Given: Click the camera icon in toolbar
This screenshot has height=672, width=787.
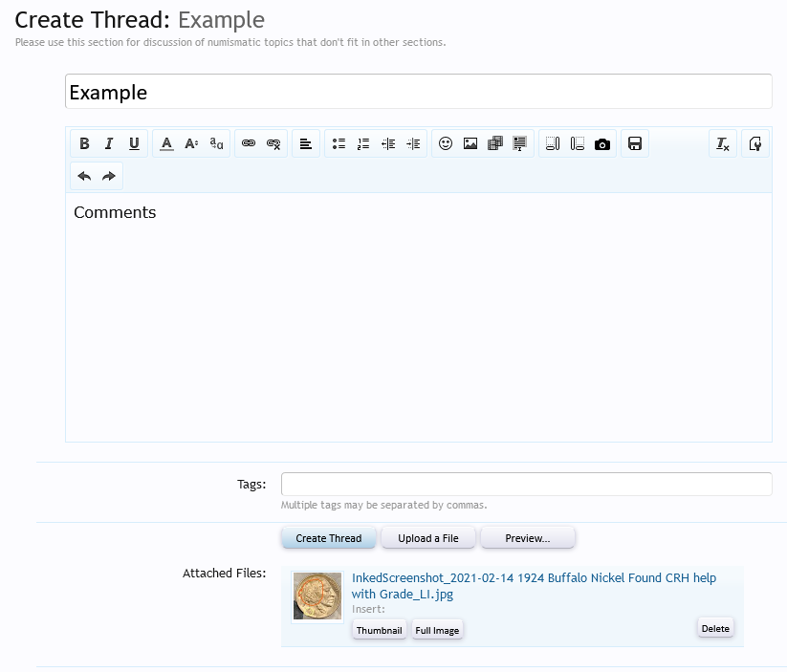Looking at the screenshot, I should [602, 143].
